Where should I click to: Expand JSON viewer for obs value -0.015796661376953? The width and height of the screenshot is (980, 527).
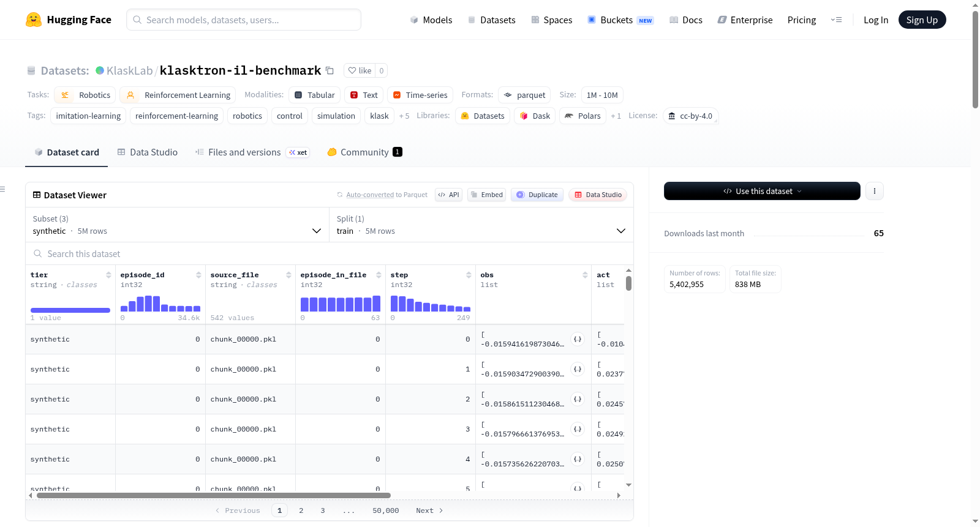click(578, 429)
